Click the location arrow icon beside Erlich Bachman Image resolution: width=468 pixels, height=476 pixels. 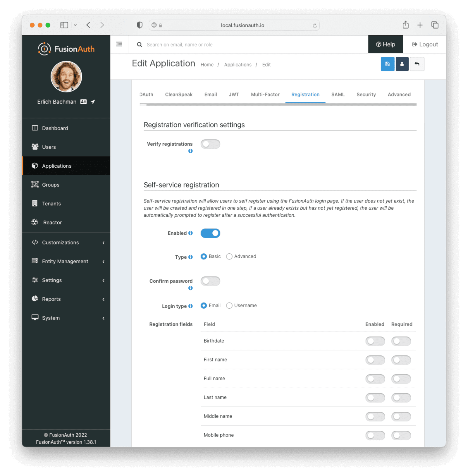click(x=93, y=102)
